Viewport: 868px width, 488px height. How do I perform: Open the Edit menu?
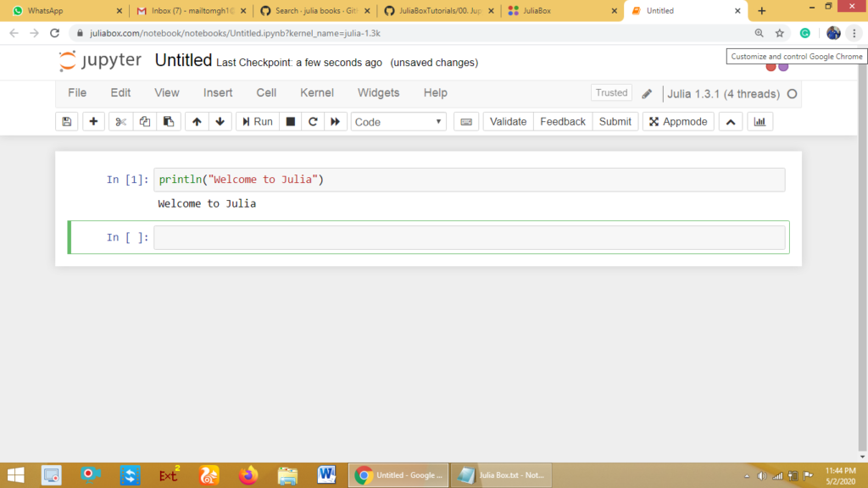pos(120,93)
